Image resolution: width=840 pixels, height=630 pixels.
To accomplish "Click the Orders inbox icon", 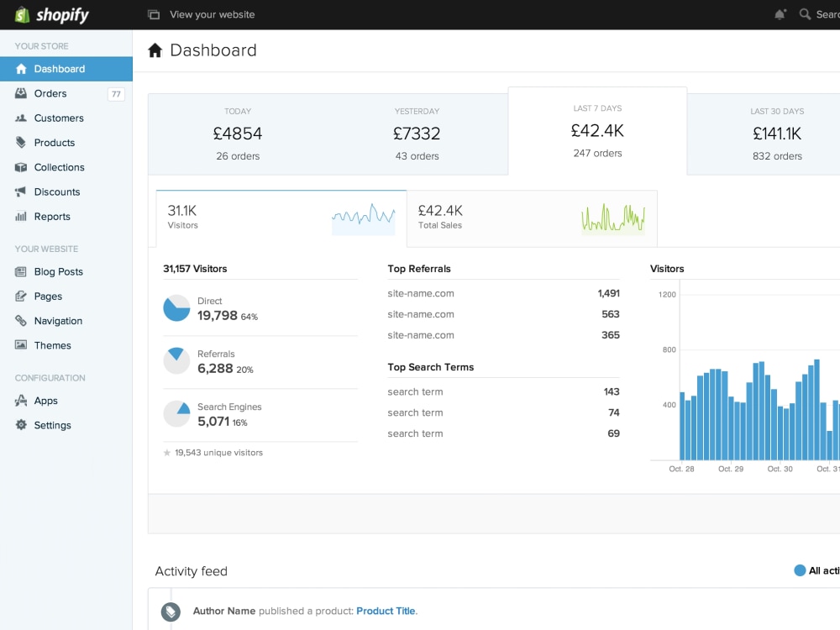I will click(x=21, y=93).
